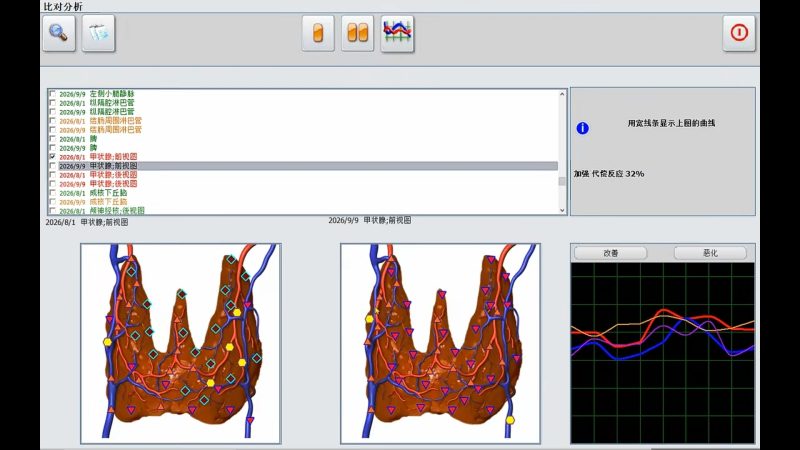Check the 2026/8/1 脾 checkbox
Viewport: 800px width, 450px height.
pyautogui.click(x=53, y=139)
